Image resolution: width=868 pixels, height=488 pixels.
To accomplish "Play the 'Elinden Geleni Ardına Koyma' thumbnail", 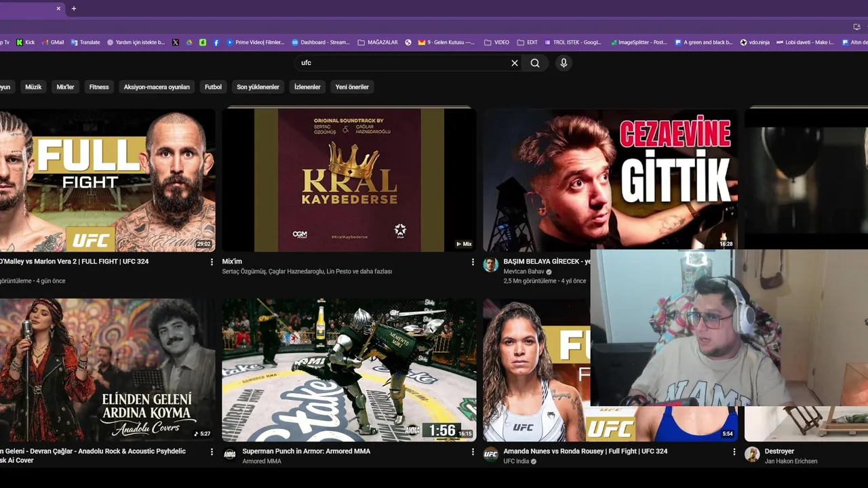I will (107, 370).
